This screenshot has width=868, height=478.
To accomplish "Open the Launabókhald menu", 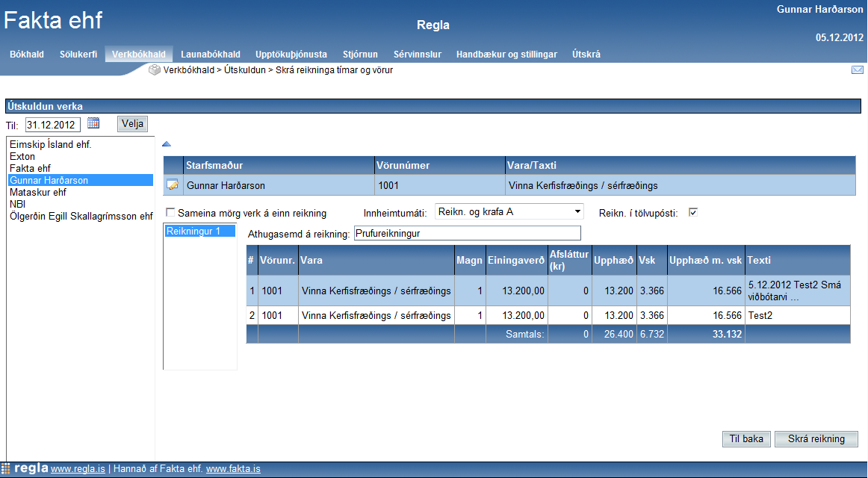I will coord(211,55).
